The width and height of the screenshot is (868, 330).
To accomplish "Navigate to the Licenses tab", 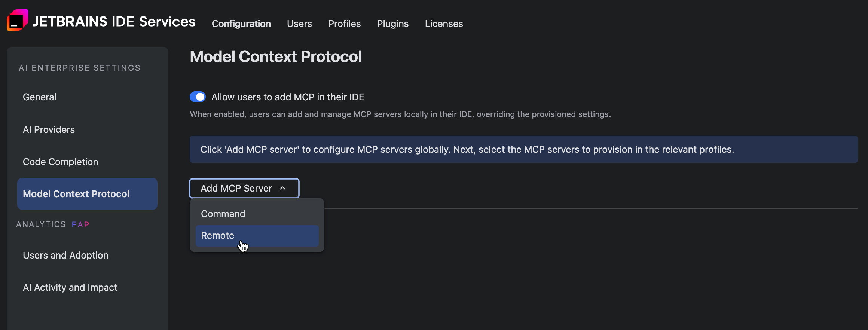I will click(x=444, y=24).
